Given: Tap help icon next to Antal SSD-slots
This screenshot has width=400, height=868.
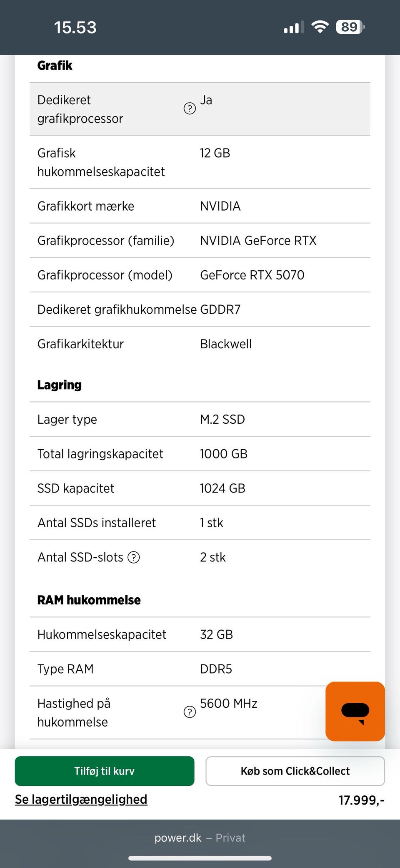Looking at the screenshot, I should click(x=134, y=557).
